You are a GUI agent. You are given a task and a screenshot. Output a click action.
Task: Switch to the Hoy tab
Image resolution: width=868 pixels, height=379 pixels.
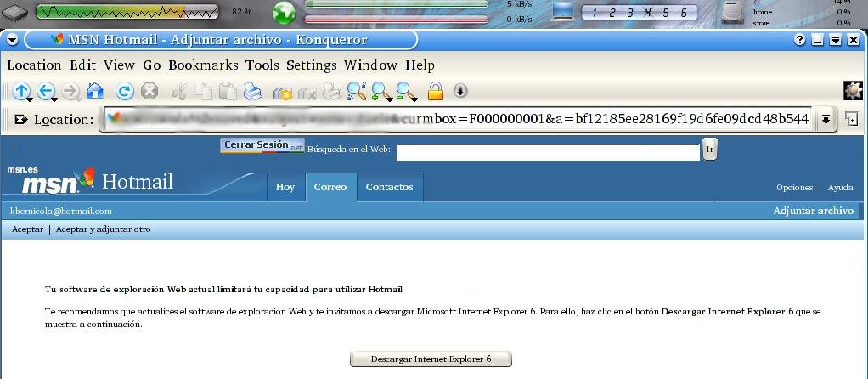point(285,187)
